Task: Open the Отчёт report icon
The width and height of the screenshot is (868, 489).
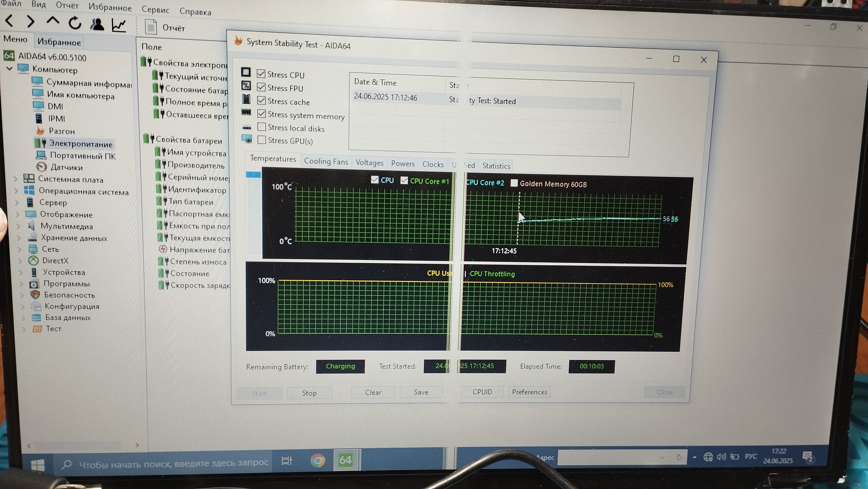Action: (151, 27)
